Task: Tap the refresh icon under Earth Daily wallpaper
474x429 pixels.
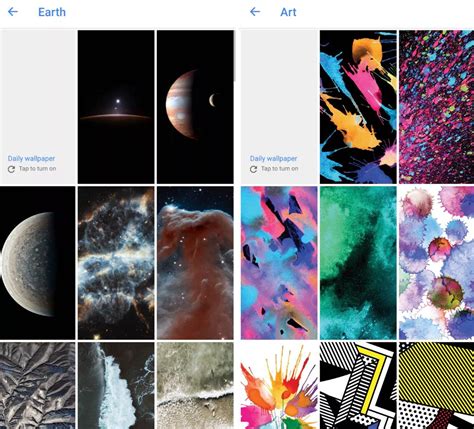Action: point(11,169)
